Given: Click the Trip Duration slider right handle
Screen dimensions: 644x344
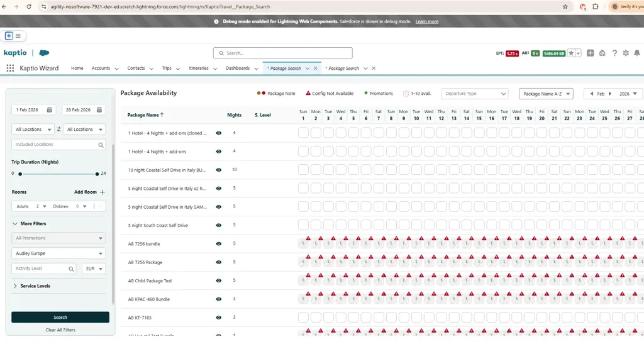Looking at the screenshot, I should pos(97,174).
